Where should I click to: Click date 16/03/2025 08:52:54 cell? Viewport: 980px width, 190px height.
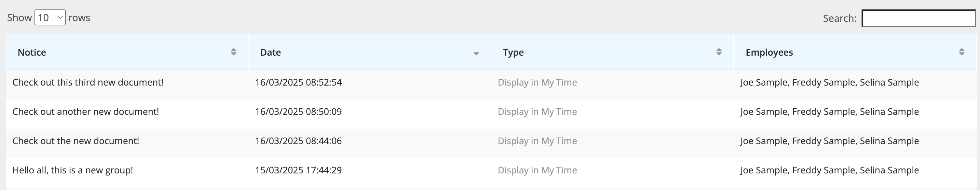click(298, 83)
